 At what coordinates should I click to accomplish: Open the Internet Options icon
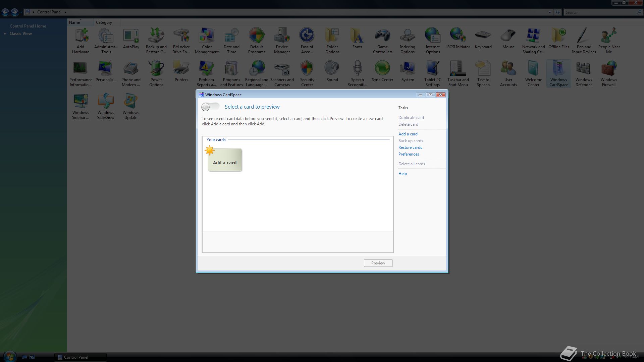click(x=433, y=41)
